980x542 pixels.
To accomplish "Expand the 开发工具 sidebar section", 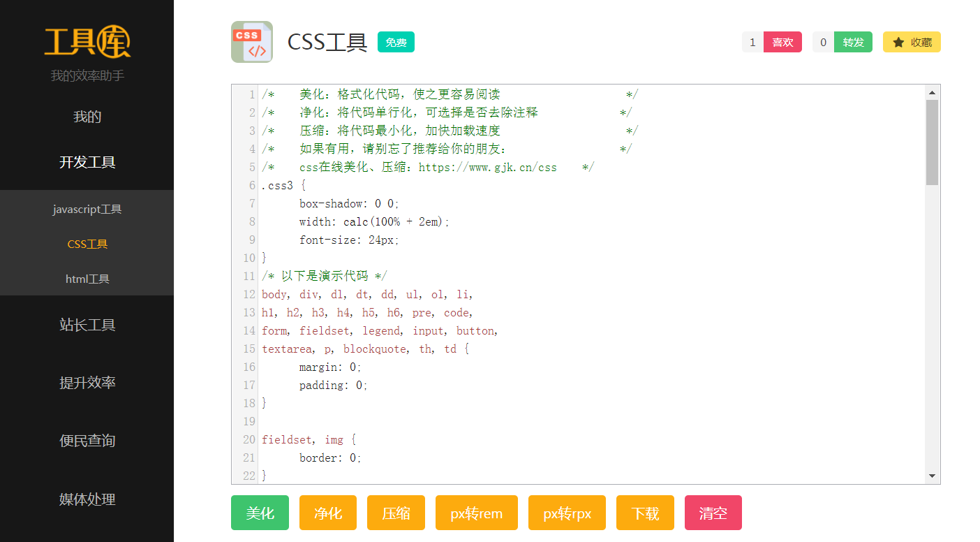I will [x=87, y=162].
